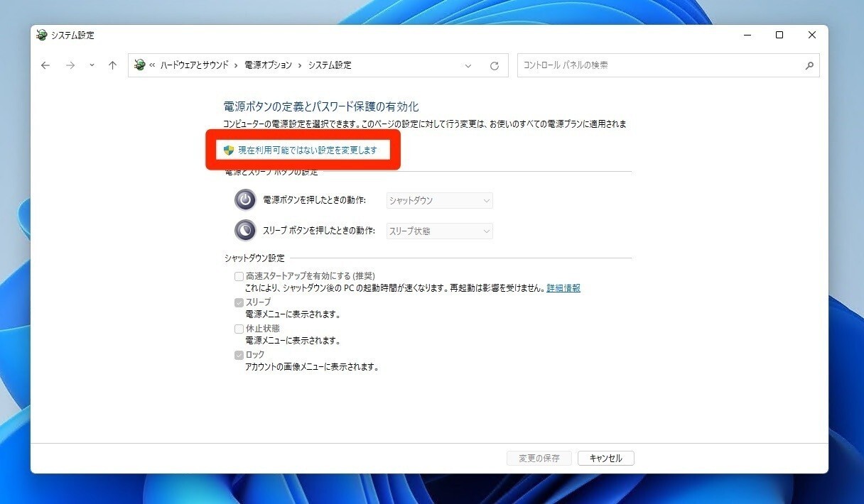Click the sleep button moon icon
This screenshot has height=504, width=864.
pyautogui.click(x=245, y=231)
